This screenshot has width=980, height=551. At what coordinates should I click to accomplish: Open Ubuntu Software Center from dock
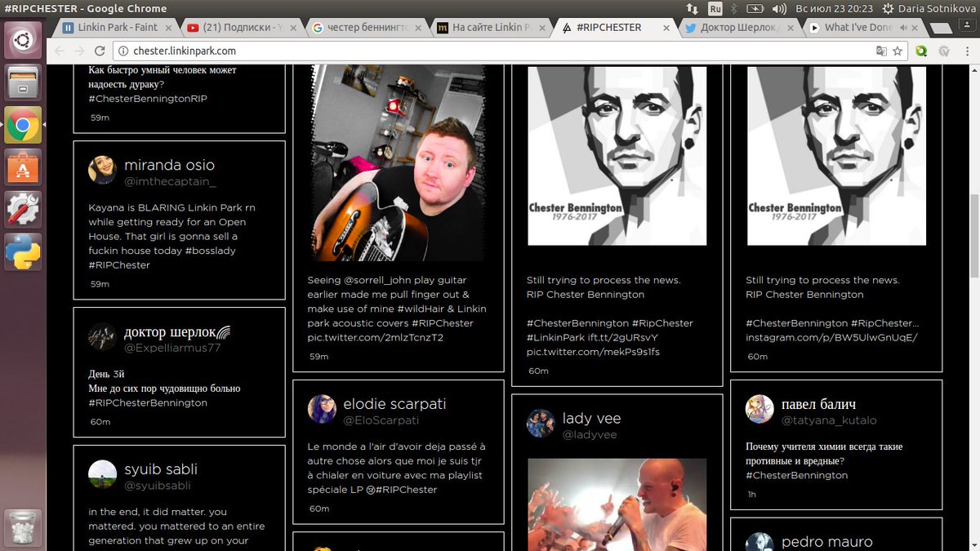click(x=22, y=167)
